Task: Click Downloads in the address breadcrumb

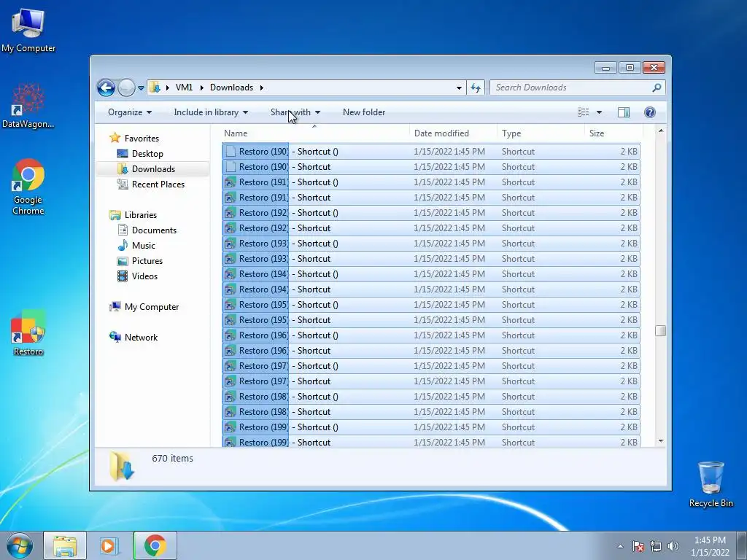Action: pyautogui.click(x=231, y=87)
